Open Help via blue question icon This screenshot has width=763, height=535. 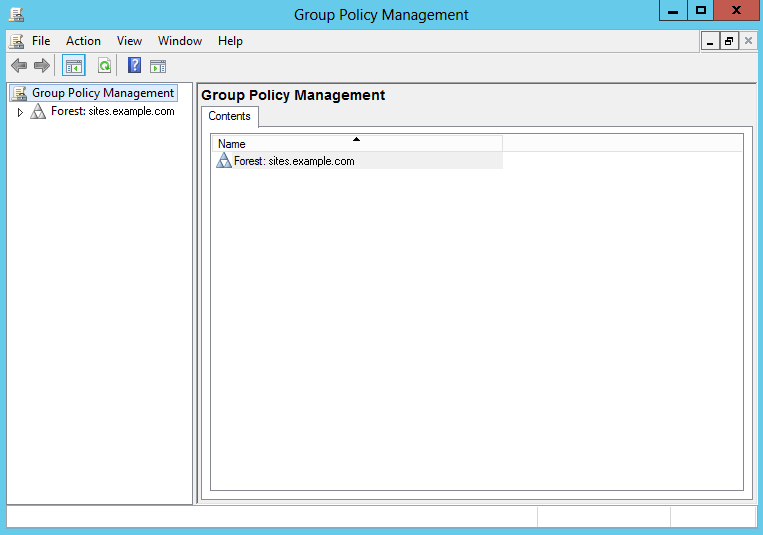tap(134, 65)
